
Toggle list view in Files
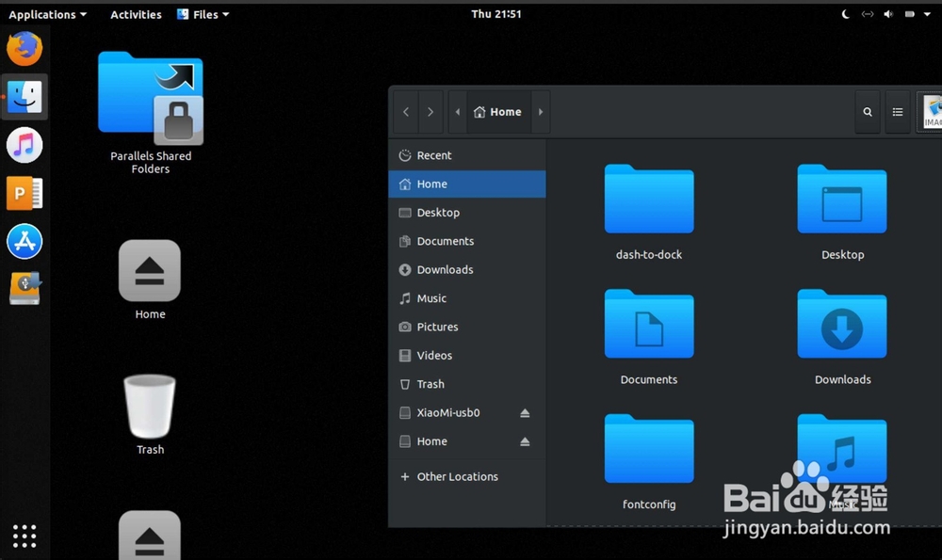click(898, 112)
